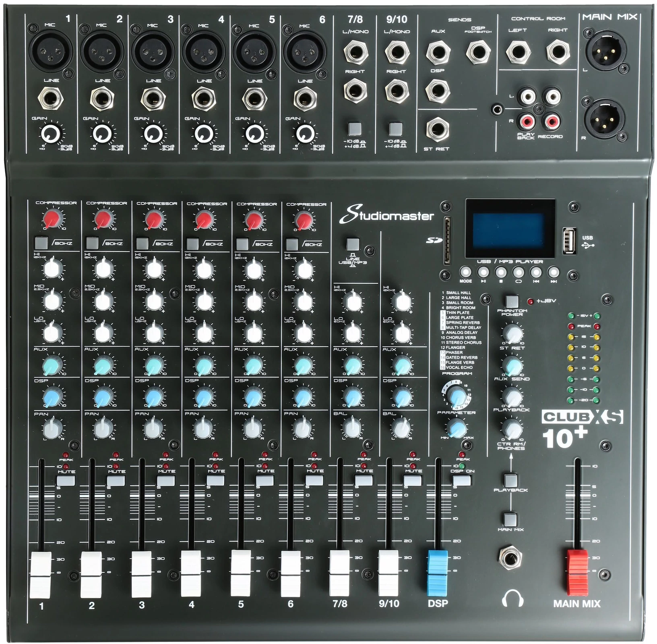Click the USB port beside the display
Viewport: 657px width, 644px height.
tap(568, 241)
